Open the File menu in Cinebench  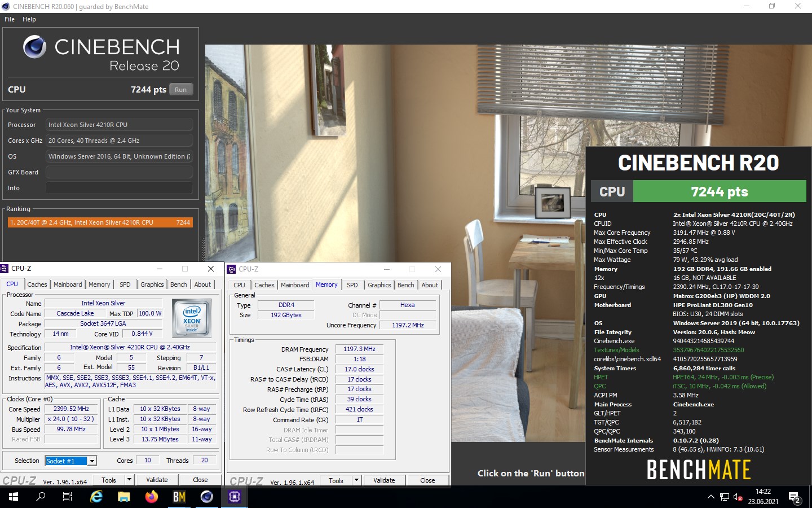coord(10,19)
